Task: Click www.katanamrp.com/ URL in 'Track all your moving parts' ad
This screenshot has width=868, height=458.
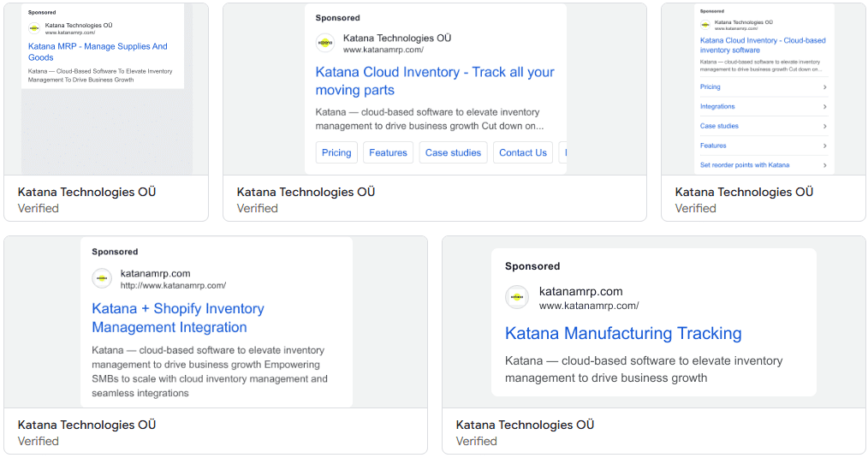Action: (383, 50)
